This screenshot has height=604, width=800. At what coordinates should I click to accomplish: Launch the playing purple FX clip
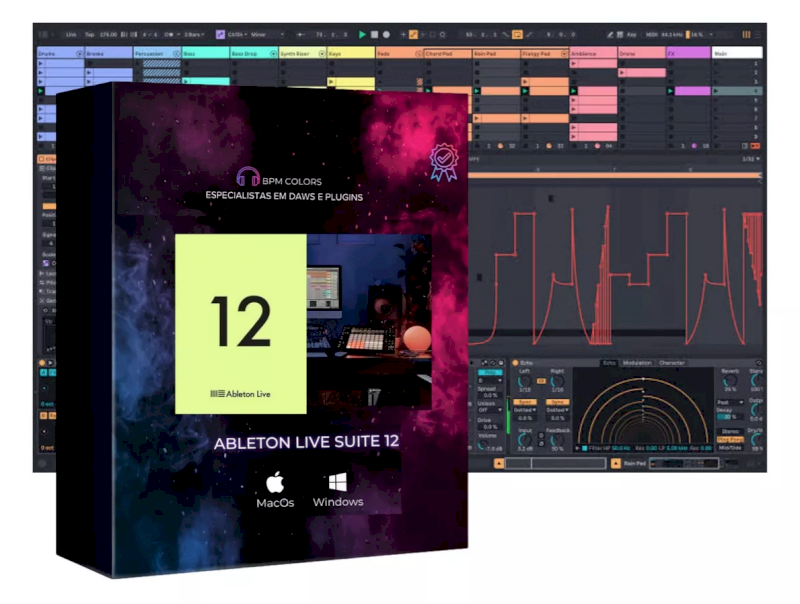point(670,91)
